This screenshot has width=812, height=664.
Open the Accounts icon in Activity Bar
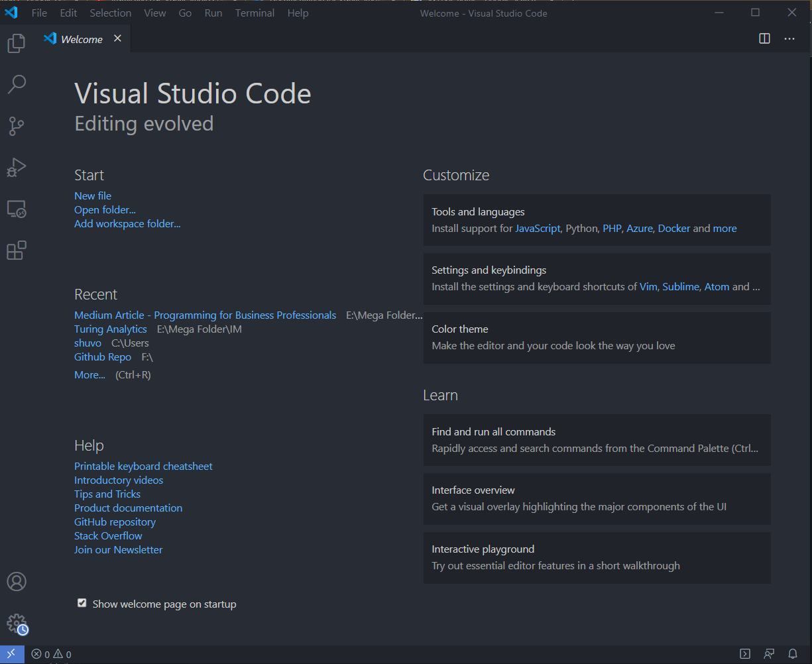(16, 581)
